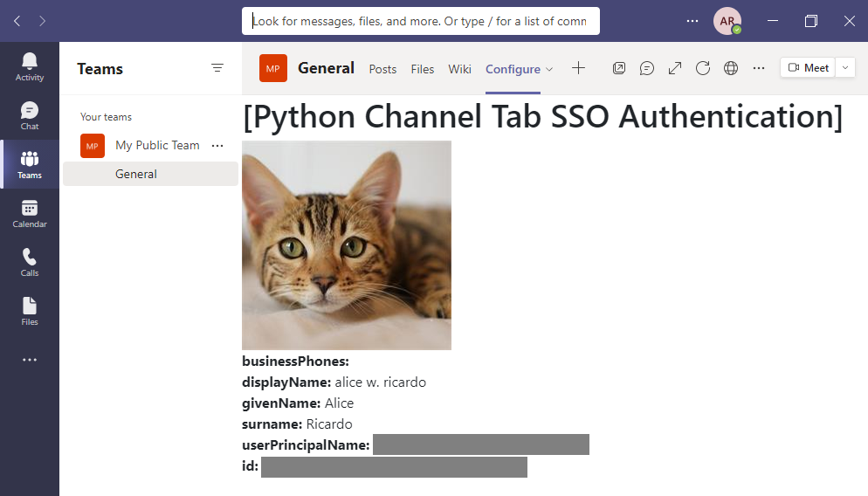The width and height of the screenshot is (868, 496).
Task: Click the MP avatar next to My Public Team
Action: click(x=93, y=146)
